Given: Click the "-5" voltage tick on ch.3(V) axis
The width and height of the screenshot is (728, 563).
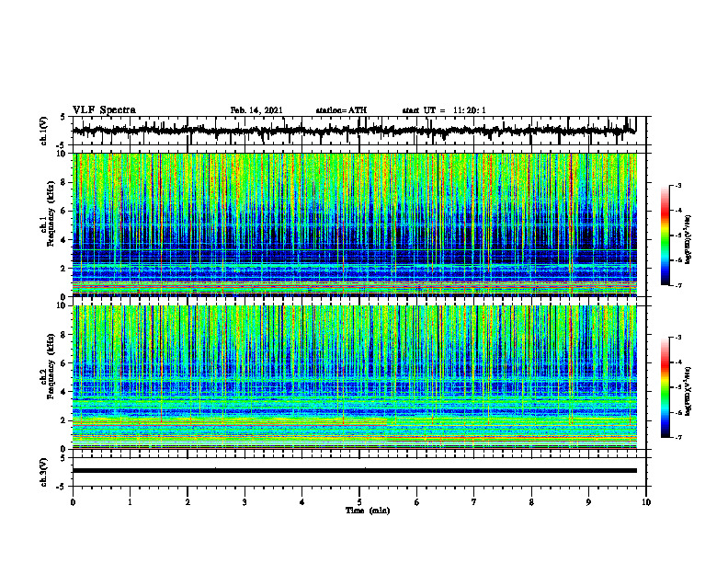Looking at the screenshot, I should pyautogui.click(x=61, y=487).
